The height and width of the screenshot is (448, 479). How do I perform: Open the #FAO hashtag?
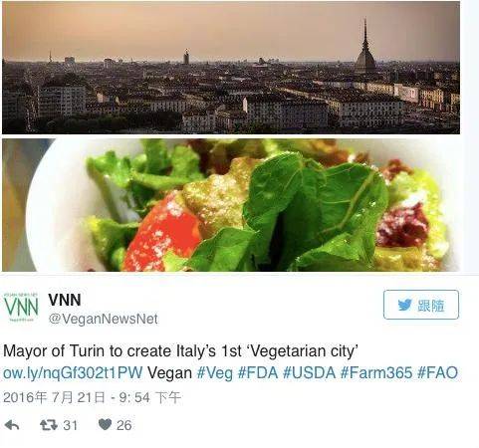tap(437, 372)
